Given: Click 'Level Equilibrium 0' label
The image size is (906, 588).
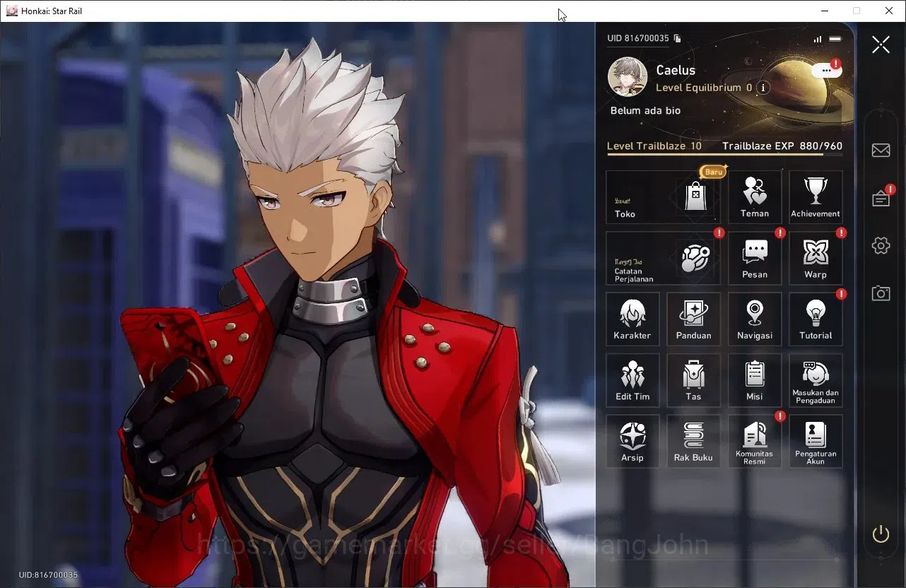Looking at the screenshot, I should 704,88.
